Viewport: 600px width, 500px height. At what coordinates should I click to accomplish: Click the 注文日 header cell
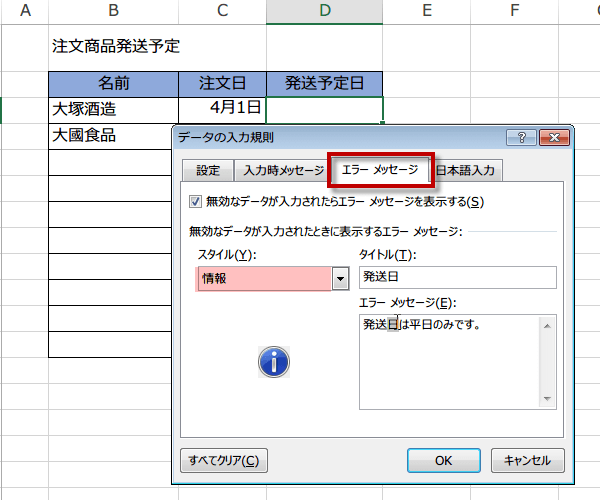click(222, 83)
